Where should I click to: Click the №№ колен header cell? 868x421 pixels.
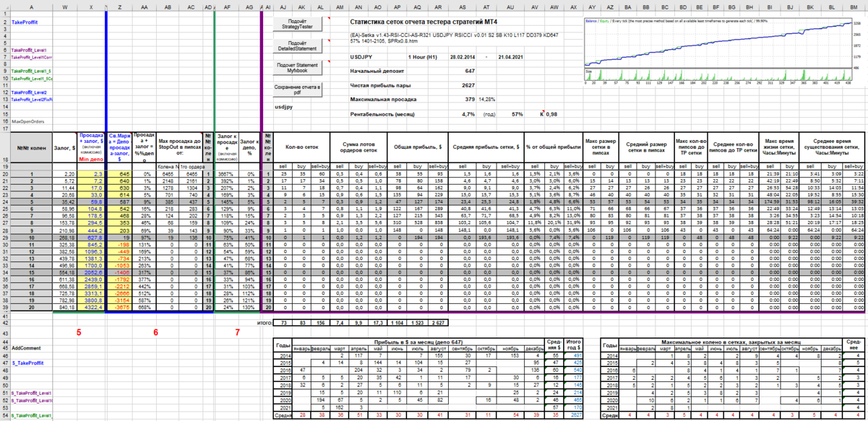click(x=31, y=148)
